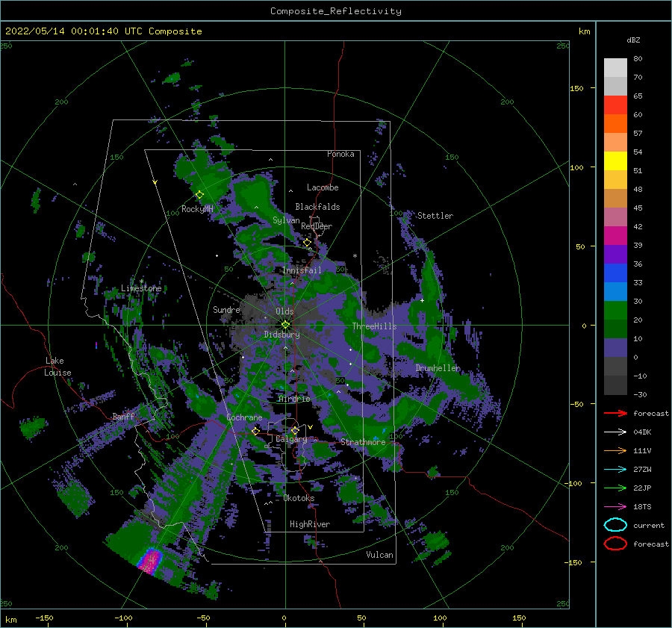Screen dimensions: 672x628
Task: Click the ThreeHills town label
Action: click(x=374, y=326)
